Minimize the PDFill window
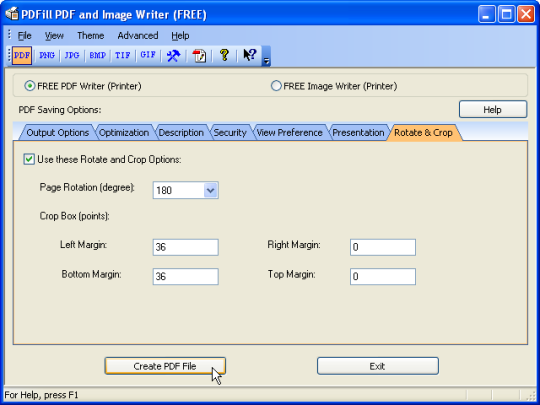This screenshot has width=540, height=405. [x=487, y=14]
